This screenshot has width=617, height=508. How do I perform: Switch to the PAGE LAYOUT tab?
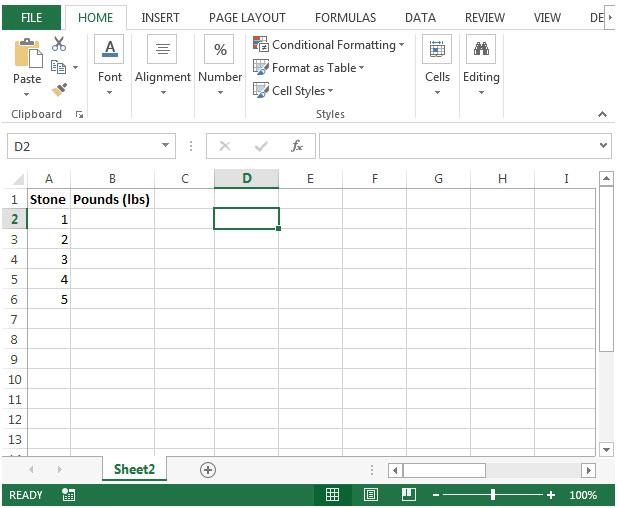point(247,18)
